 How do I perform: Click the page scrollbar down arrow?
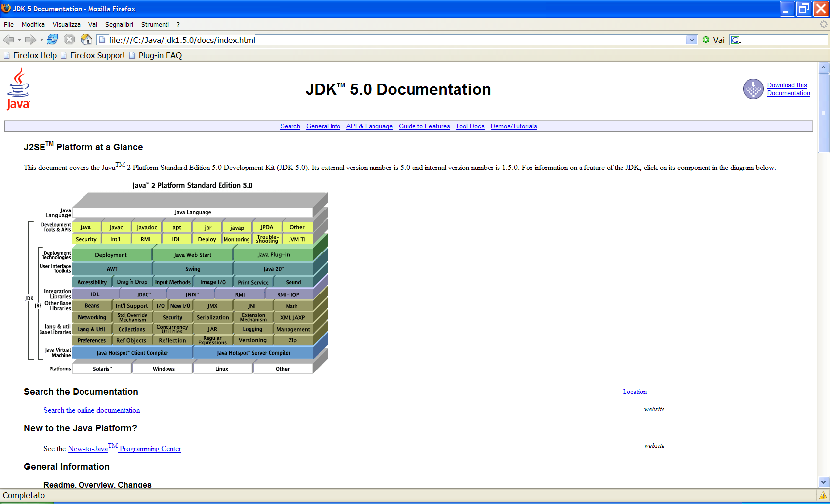(x=823, y=482)
